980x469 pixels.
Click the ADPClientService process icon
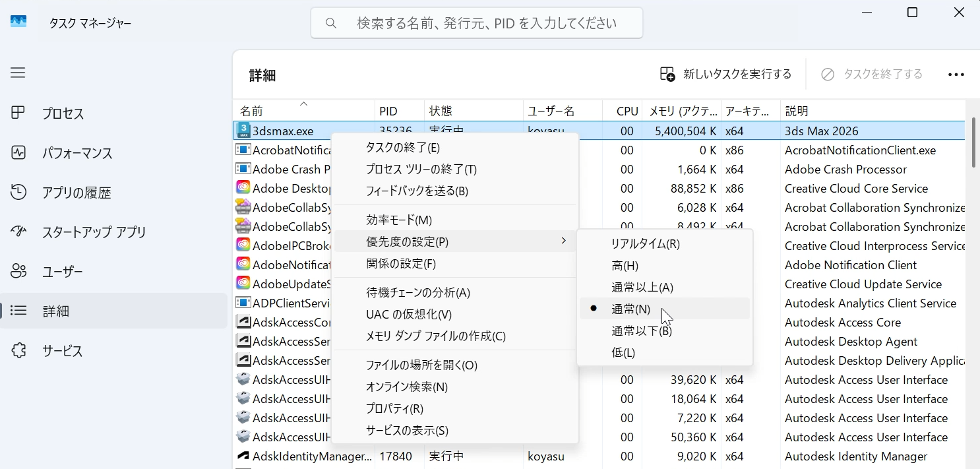click(x=243, y=303)
